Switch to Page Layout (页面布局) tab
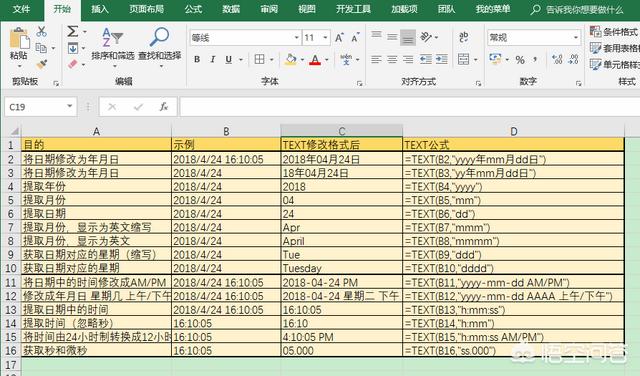Image resolution: width=640 pixels, height=376 pixels. [x=147, y=9]
